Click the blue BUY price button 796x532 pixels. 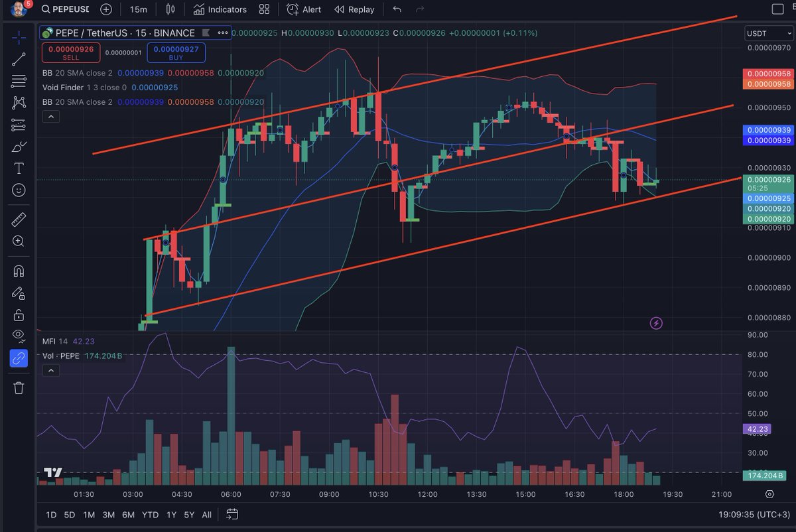click(x=176, y=52)
